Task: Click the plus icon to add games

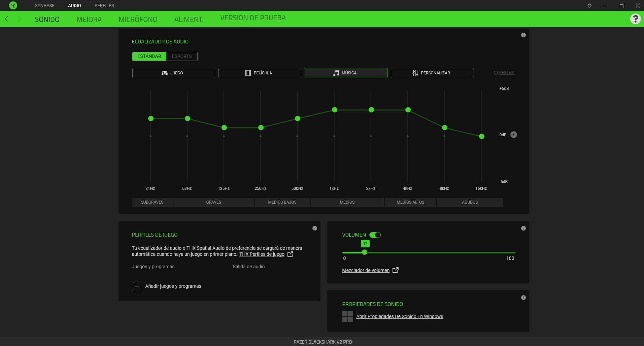Action: click(137, 286)
